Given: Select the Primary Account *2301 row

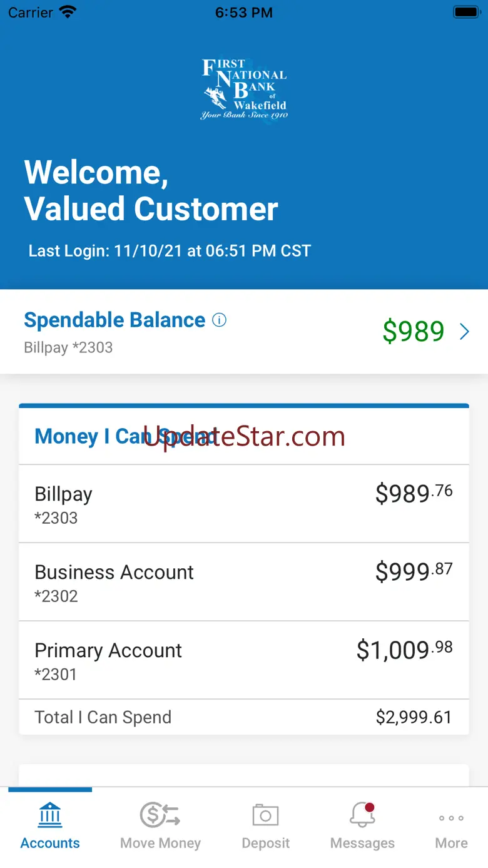Looking at the screenshot, I should pyautogui.click(x=244, y=660).
